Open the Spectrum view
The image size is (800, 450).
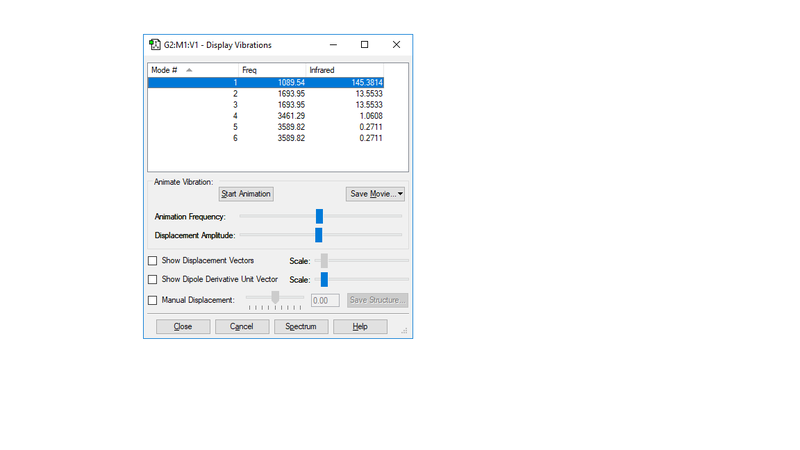[301, 327]
